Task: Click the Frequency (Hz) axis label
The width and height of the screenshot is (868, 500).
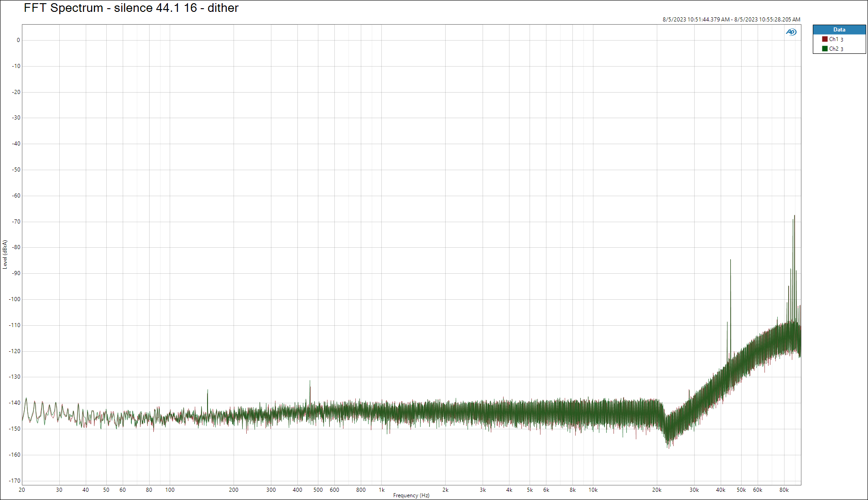Action: pyautogui.click(x=411, y=495)
